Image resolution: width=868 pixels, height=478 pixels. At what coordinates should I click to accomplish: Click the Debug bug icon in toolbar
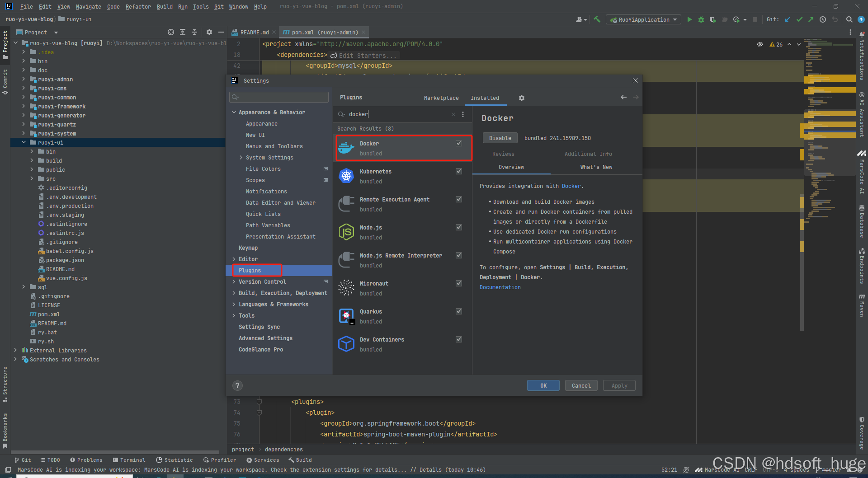(x=701, y=19)
